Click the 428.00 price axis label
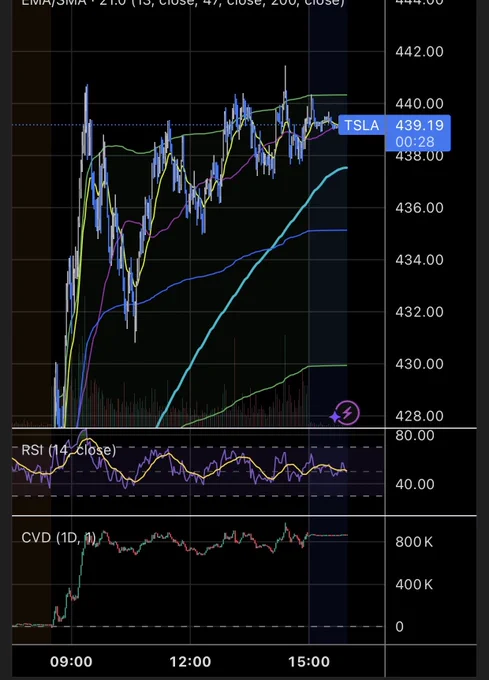Image resolution: width=489 pixels, height=680 pixels. click(x=419, y=416)
